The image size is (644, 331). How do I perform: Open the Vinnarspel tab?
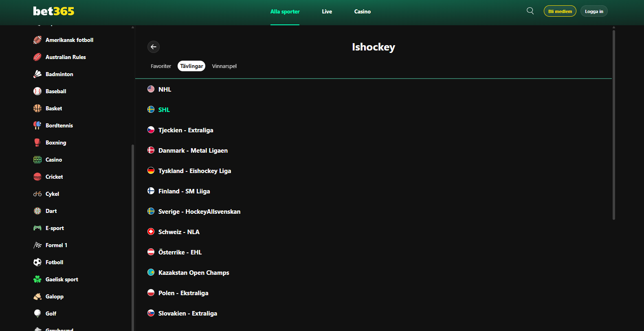224,66
